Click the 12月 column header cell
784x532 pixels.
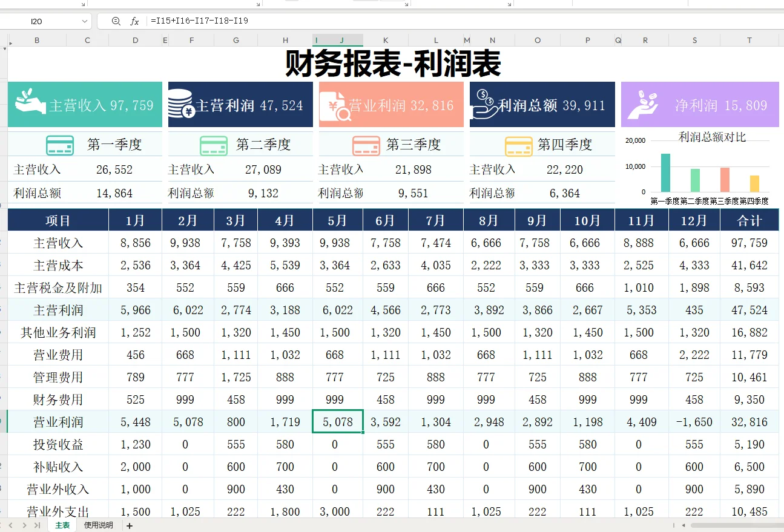(x=694, y=220)
